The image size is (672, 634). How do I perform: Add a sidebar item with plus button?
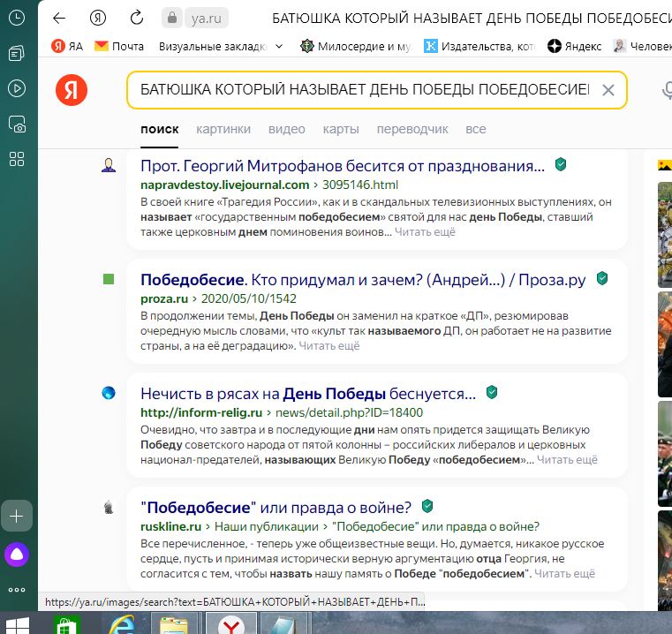click(x=17, y=516)
